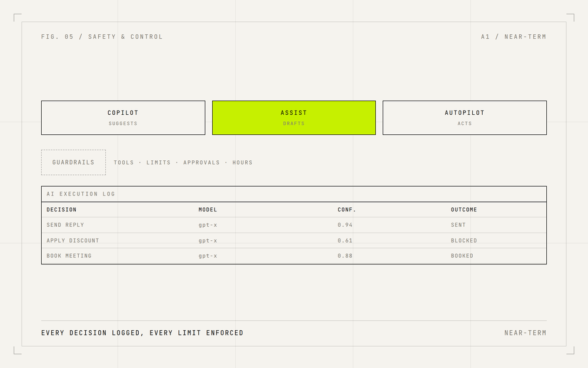Select the Apply Discount decision cell
The height and width of the screenshot is (368, 588).
click(73, 241)
